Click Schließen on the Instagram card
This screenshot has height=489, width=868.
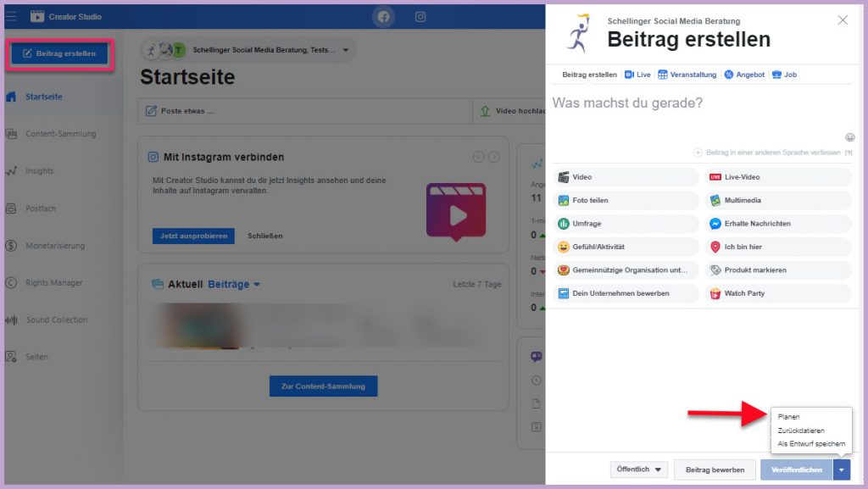(265, 236)
